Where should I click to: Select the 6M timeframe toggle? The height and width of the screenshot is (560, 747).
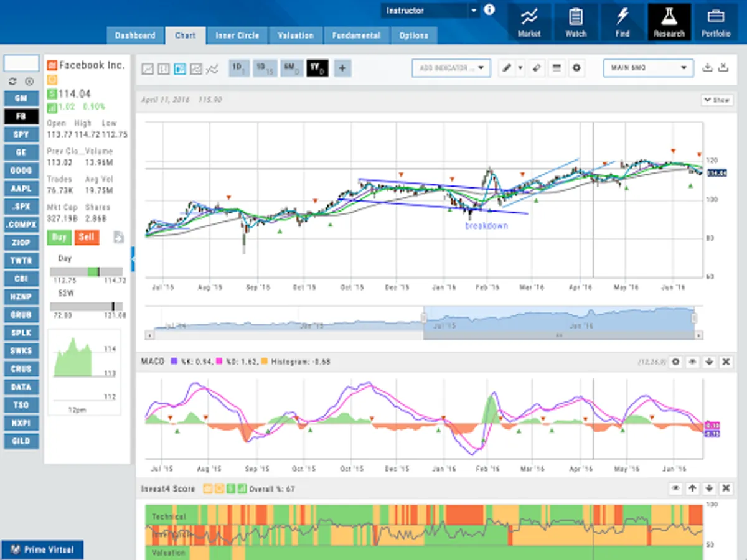pos(291,68)
